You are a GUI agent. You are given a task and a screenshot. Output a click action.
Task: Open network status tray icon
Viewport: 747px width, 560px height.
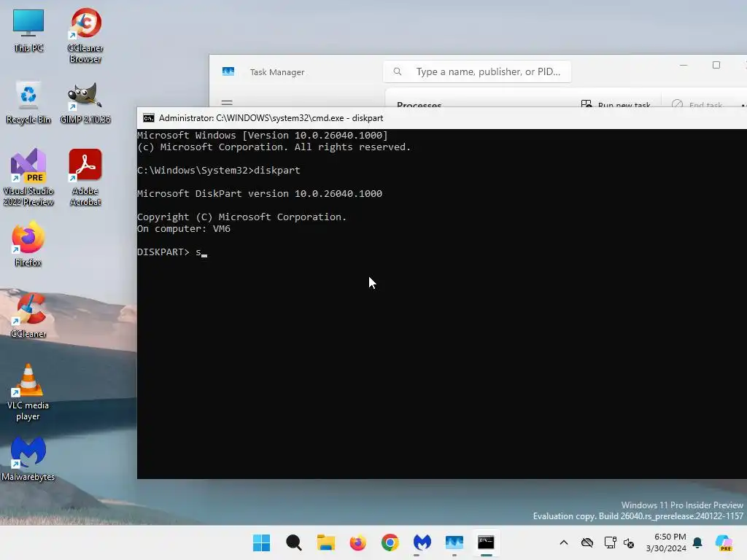610,542
